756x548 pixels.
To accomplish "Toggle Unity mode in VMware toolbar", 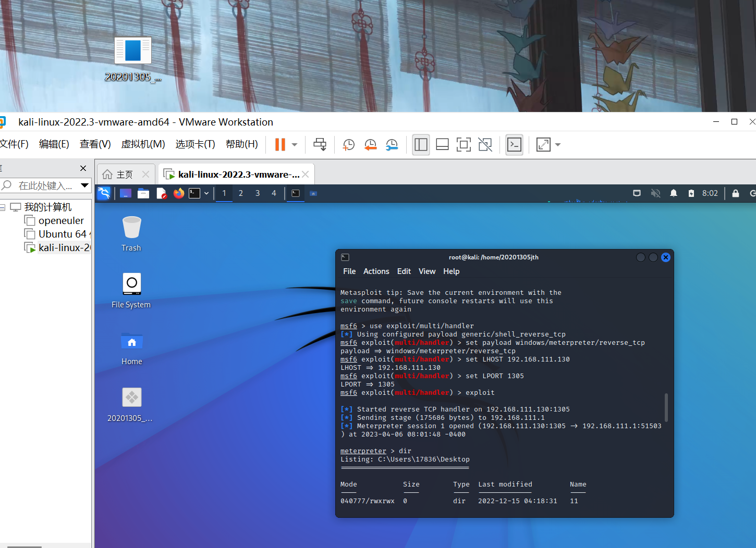I will point(485,144).
